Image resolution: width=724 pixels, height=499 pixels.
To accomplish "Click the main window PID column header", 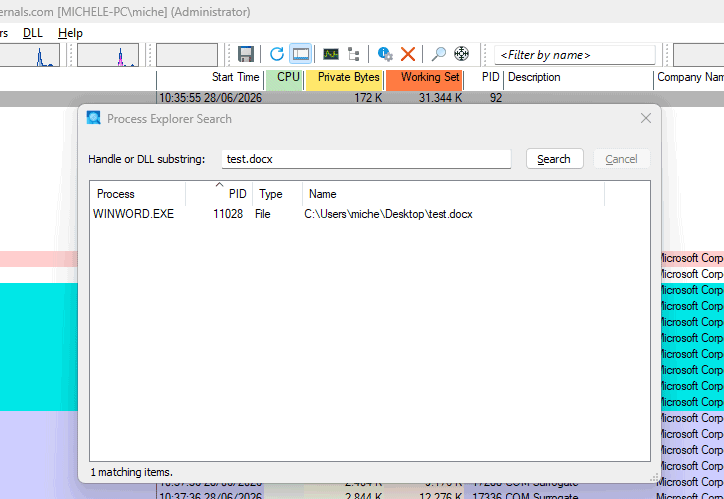I will 483,78.
